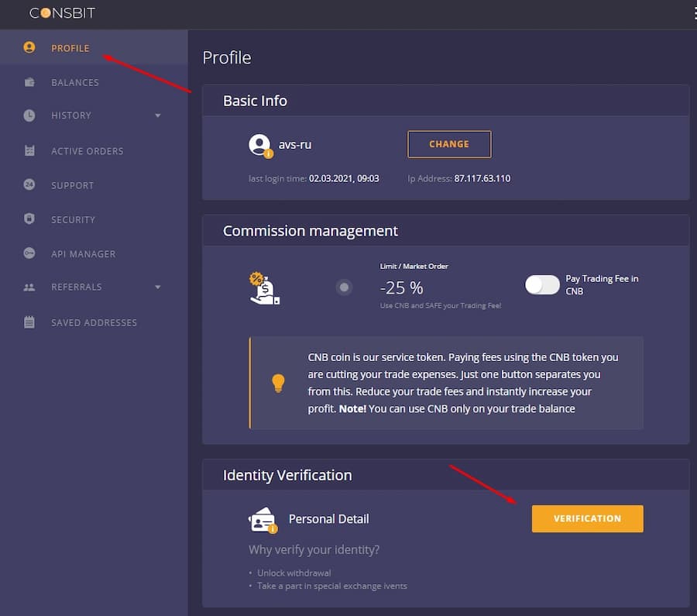This screenshot has height=616, width=697.
Task: Click the last login time 02.03.2021, 09:03
Action: pyautogui.click(x=344, y=178)
